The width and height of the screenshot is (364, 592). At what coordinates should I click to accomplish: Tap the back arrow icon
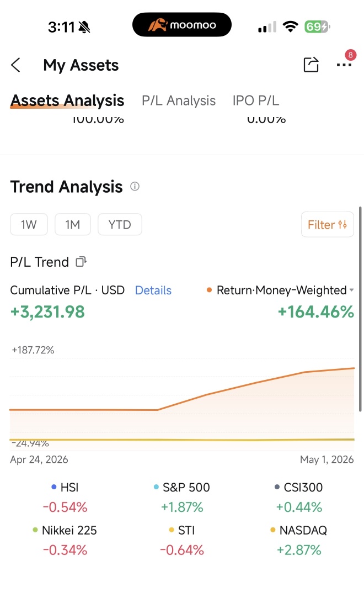coord(16,65)
